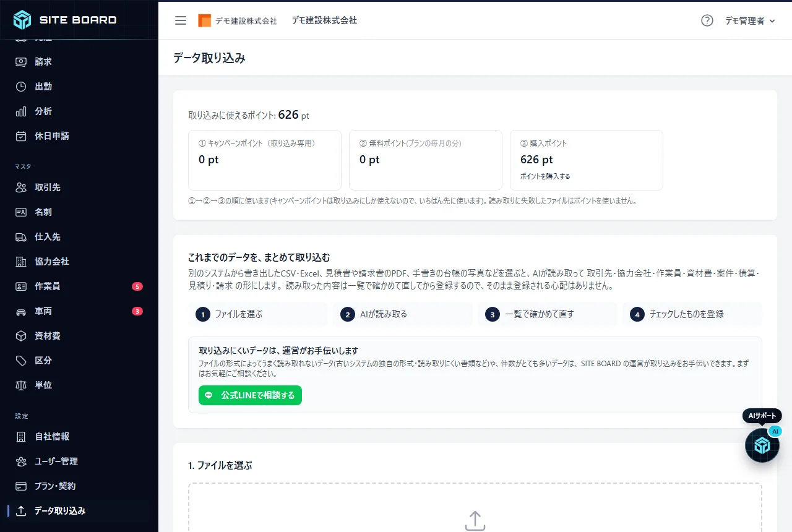Open the 出勤 clock icon
792x532 pixels.
click(22, 87)
